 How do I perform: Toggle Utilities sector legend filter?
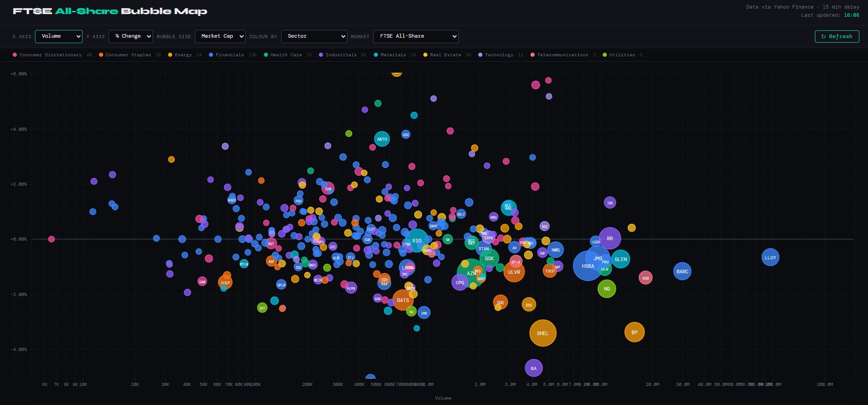pyautogui.click(x=622, y=55)
